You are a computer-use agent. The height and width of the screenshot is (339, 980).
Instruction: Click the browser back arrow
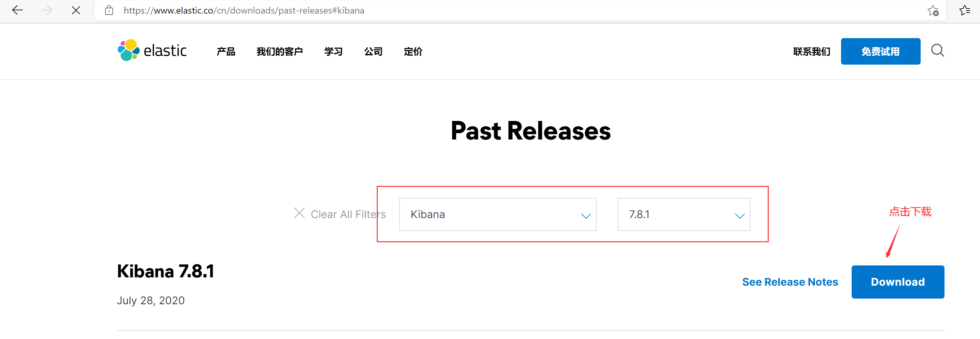(18, 10)
